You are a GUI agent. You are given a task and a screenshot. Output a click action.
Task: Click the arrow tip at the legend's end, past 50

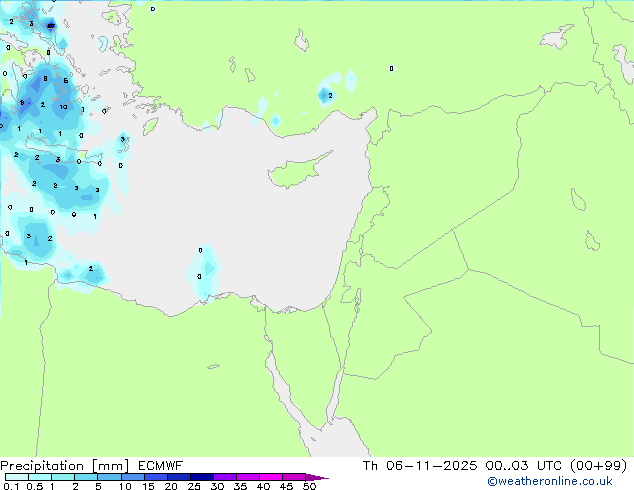[317, 477]
